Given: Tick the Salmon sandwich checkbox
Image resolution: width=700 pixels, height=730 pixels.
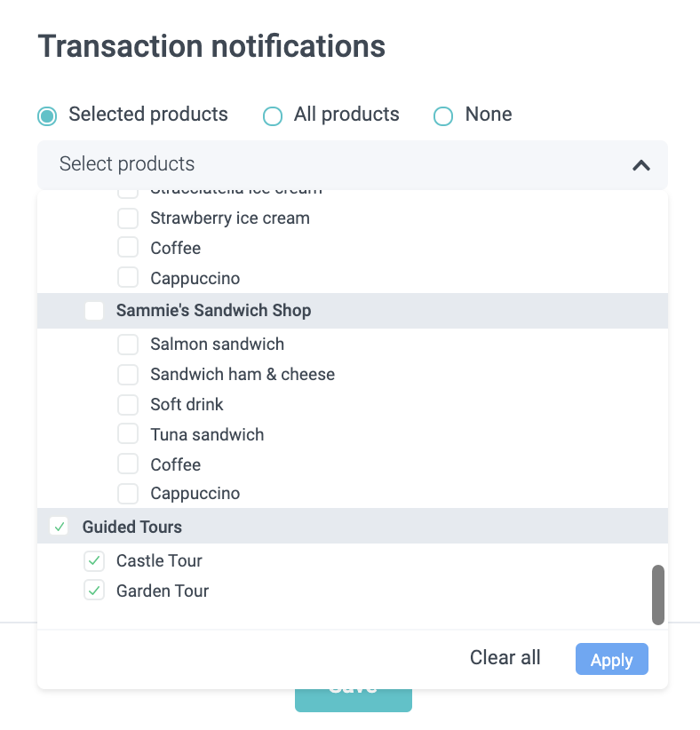Looking at the screenshot, I should pos(128,345).
